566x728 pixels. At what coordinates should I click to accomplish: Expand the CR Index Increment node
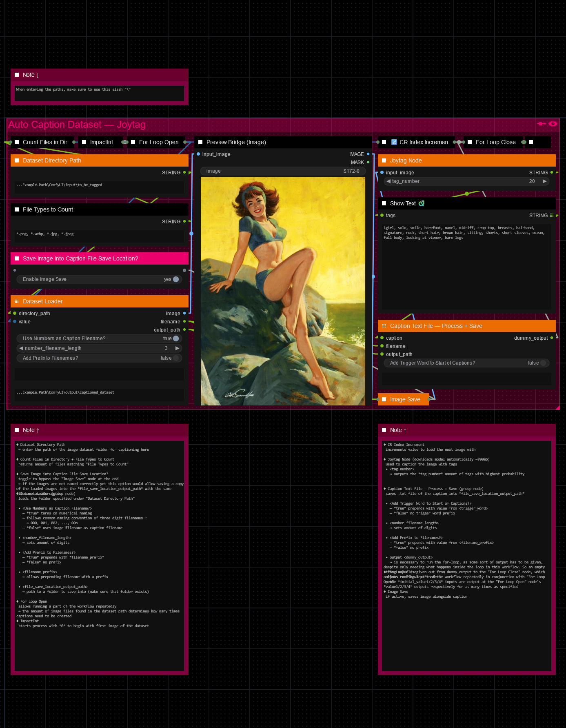pos(384,142)
